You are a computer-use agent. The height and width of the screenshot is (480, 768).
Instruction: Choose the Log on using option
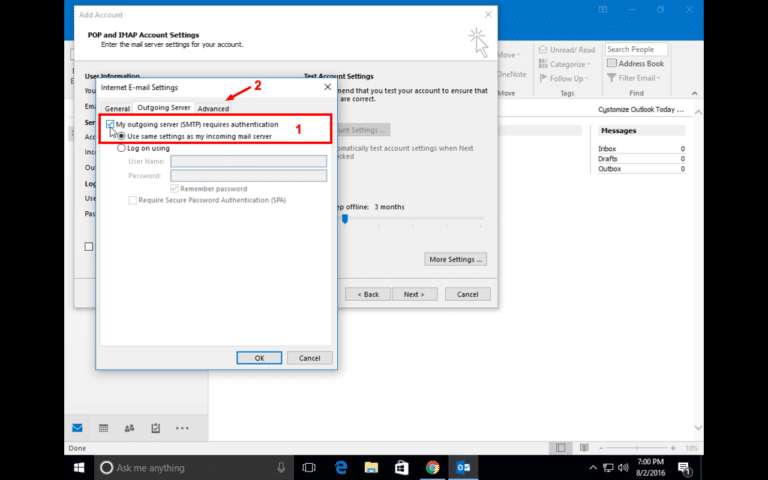click(x=121, y=148)
